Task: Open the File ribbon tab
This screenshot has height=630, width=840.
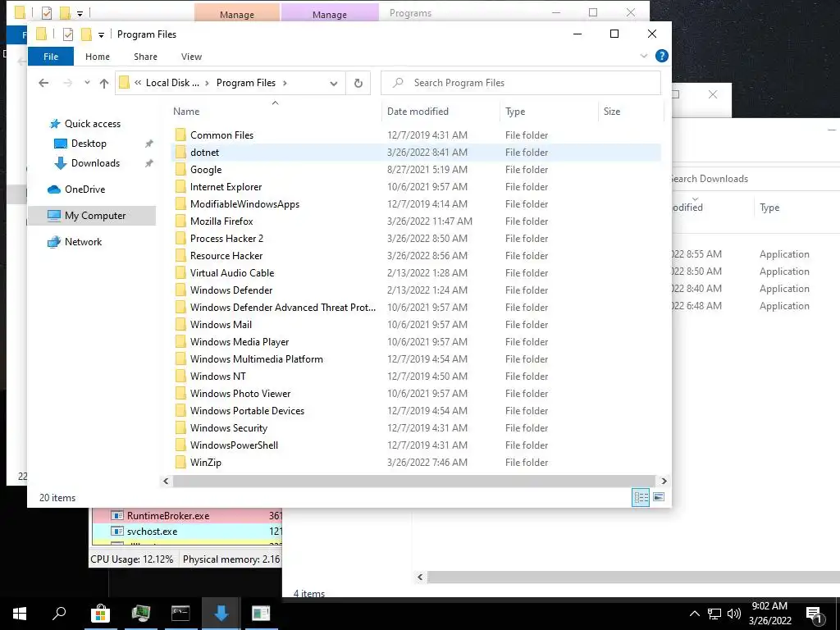Action: (51, 57)
